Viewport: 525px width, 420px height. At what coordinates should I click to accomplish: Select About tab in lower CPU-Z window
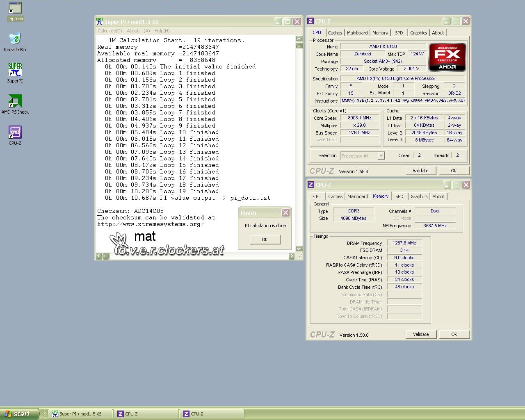(438, 196)
